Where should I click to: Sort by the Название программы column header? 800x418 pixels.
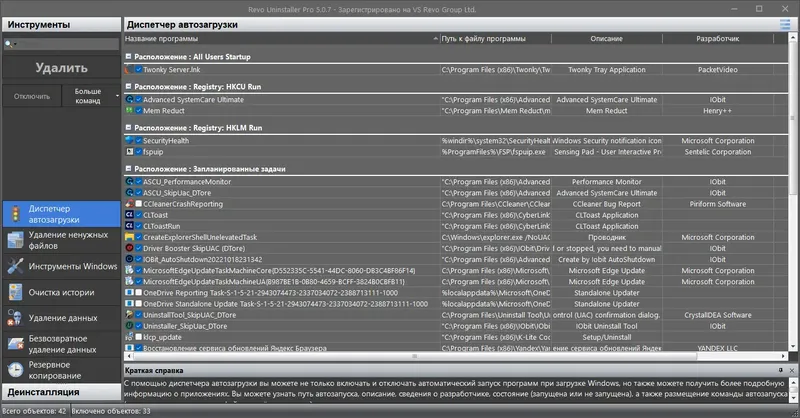pos(282,39)
